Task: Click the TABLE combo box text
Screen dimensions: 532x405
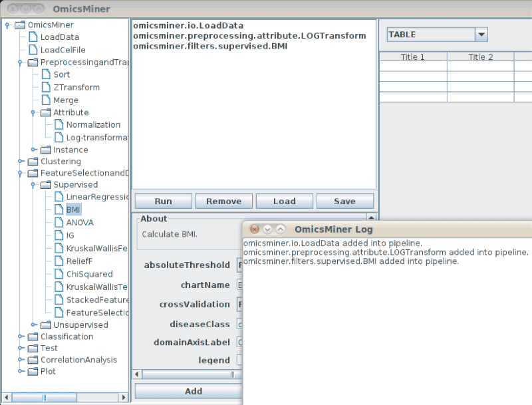Action: coord(402,35)
